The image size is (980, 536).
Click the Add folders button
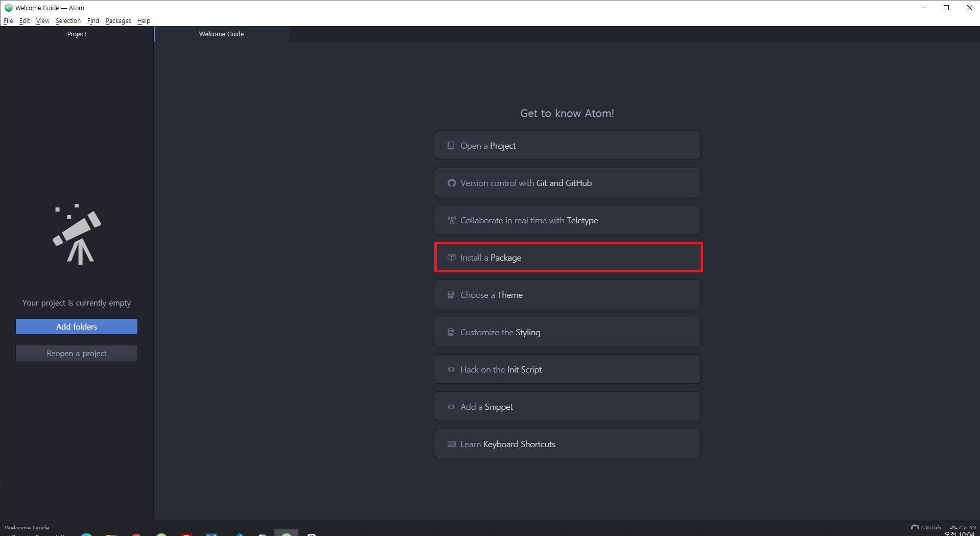pyautogui.click(x=77, y=327)
